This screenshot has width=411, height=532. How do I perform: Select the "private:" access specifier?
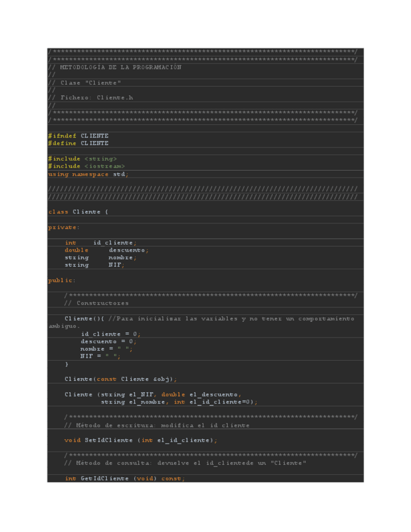click(x=63, y=227)
